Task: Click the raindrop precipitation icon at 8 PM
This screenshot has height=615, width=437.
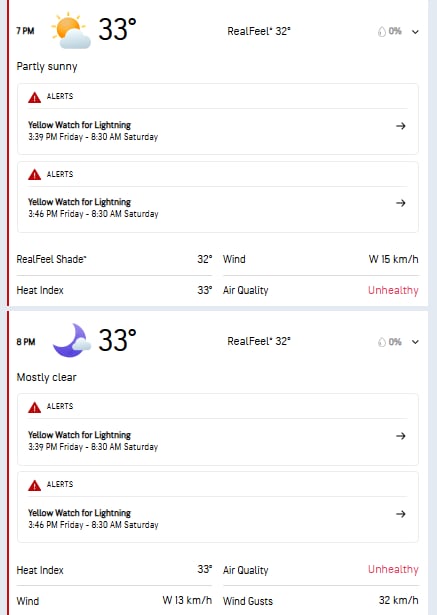Action: click(x=382, y=342)
